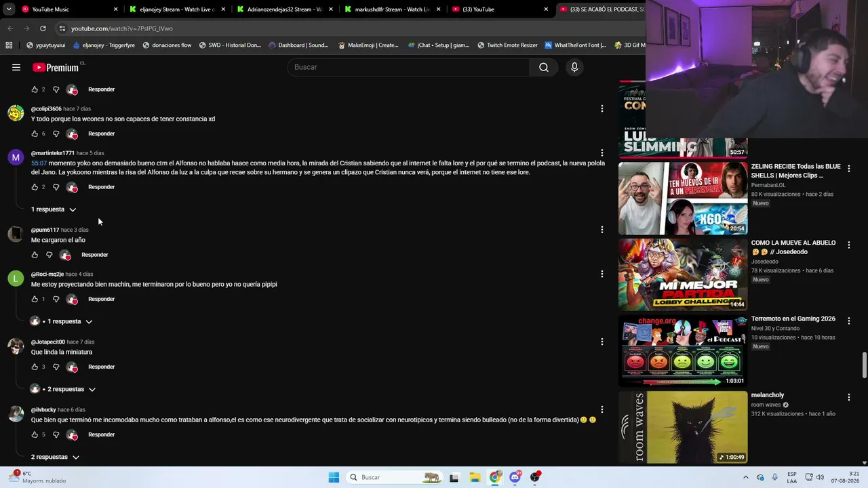The width and height of the screenshot is (868, 488).
Task: Open @Roci-mq2je's green L avatar
Action: 16,278
